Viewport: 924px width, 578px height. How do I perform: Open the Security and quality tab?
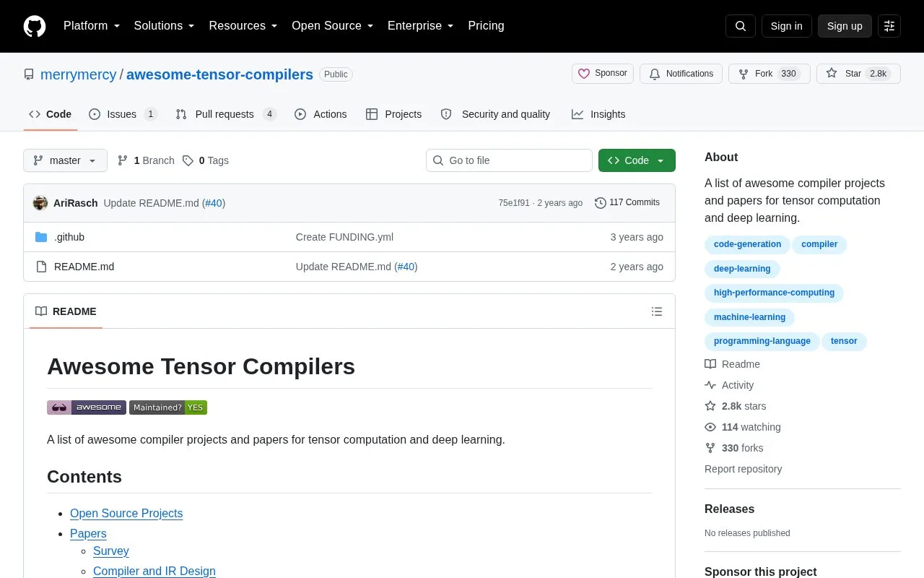pyautogui.click(x=495, y=114)
